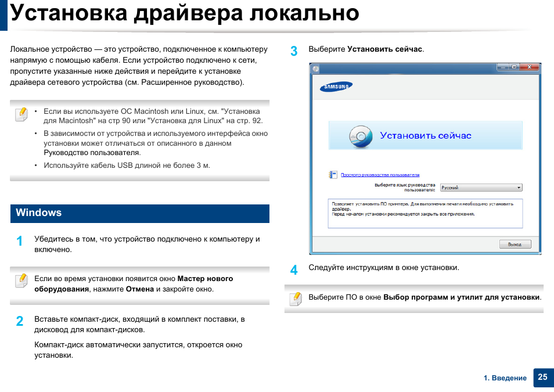The width and height of the screenshot is (554, 392).
Task: Click the Установить сейчас text
Action: pyautogui.click(x=426, y=136)
